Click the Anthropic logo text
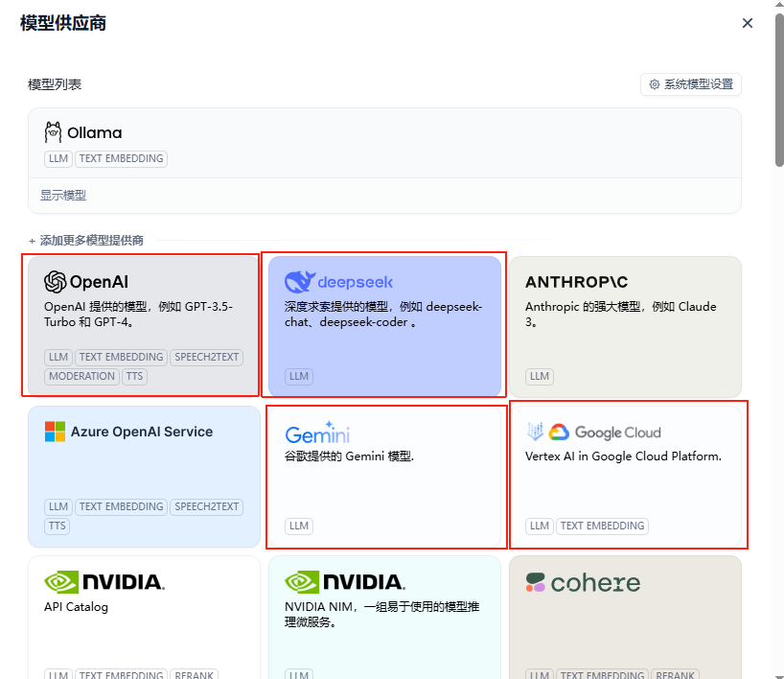 [x=577, y=282]
